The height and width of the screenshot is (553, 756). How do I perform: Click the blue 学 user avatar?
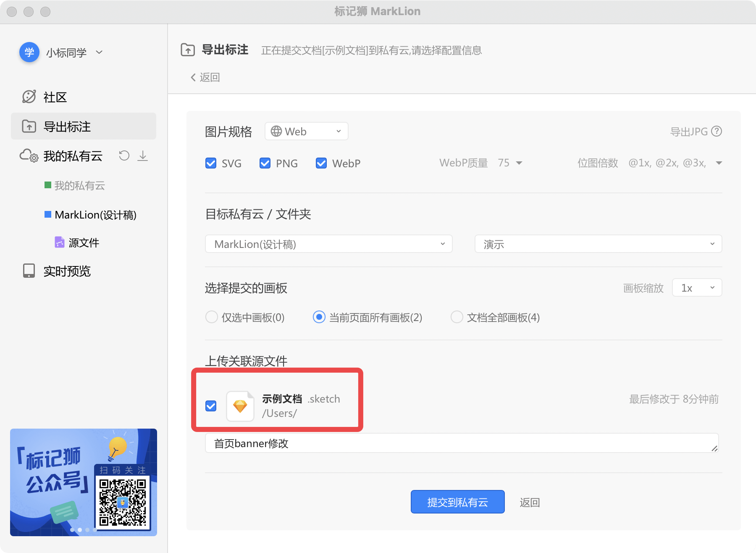click(x=29, y=53)
